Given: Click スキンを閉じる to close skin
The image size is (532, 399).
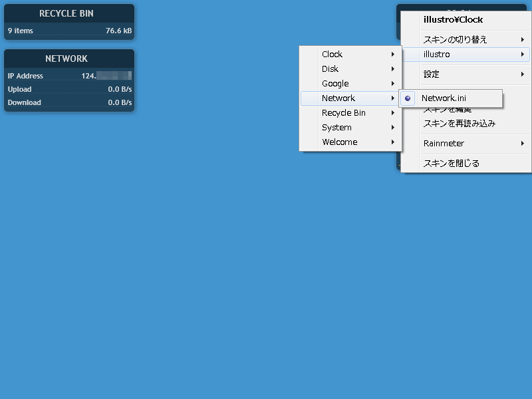Looking at the screenshot, I should pos(466,163).
